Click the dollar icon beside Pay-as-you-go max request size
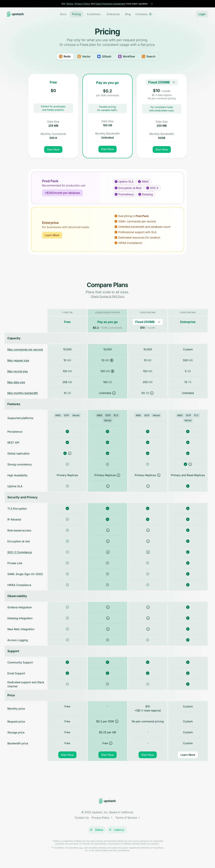 (112, 360)
